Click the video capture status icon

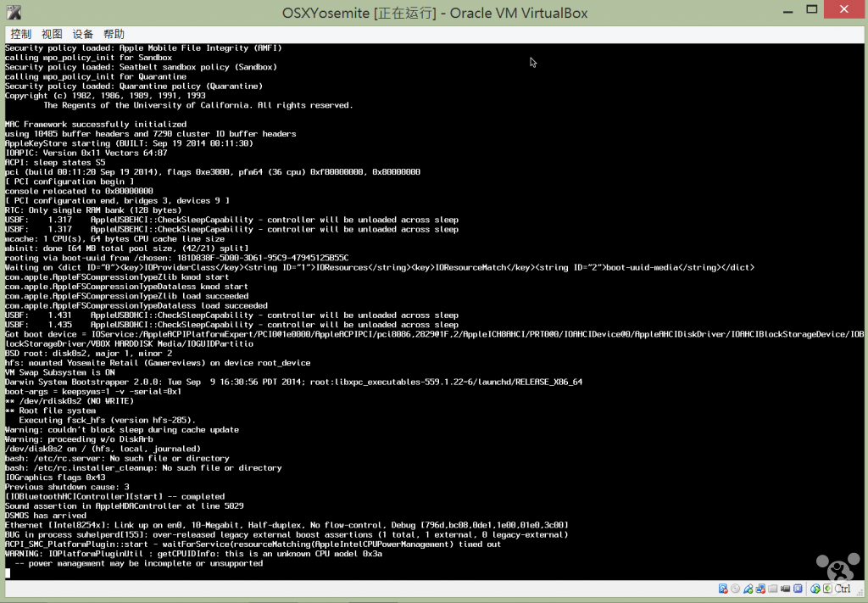(785, 589)
